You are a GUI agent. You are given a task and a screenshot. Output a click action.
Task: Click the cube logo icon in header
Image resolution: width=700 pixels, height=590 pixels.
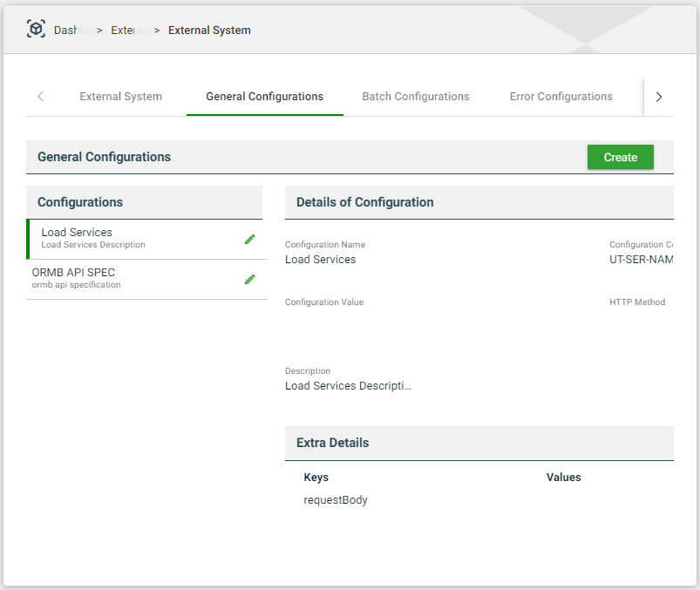(x=36, y=29)
